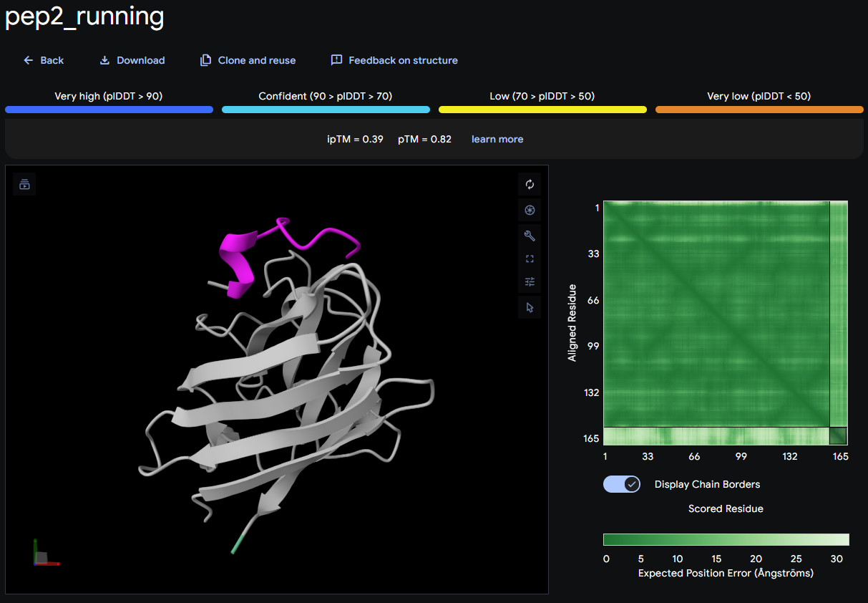The width and height of the screenshot is (868, 603).
Task: Click the Very low (plDDT < 50) label
Action: point(759,96)
